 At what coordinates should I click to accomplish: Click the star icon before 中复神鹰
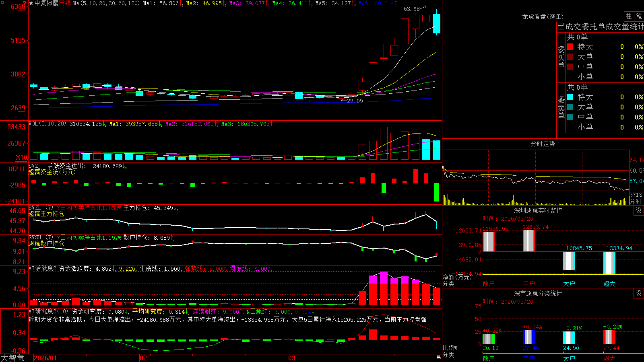click(31, 3)
